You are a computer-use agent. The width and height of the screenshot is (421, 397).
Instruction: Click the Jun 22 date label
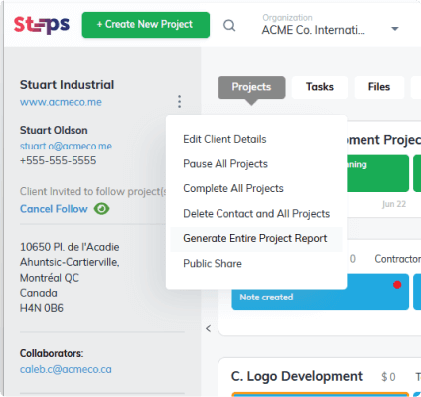394,204
